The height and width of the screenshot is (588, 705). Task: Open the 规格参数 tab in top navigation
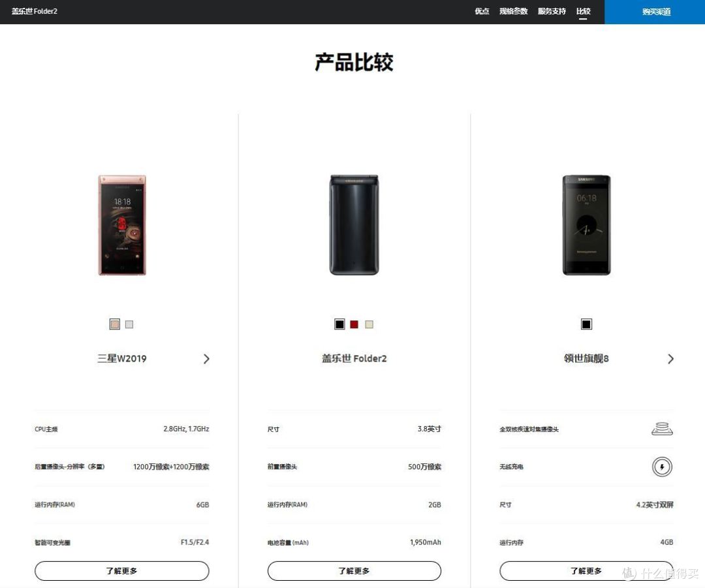(514, 11)
